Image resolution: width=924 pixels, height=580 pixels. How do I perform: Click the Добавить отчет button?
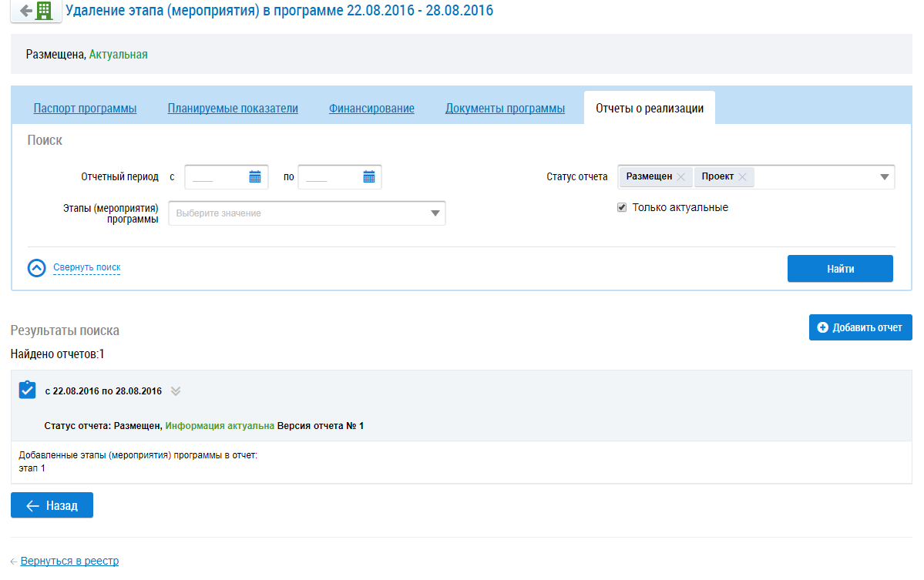coord(860,327)
